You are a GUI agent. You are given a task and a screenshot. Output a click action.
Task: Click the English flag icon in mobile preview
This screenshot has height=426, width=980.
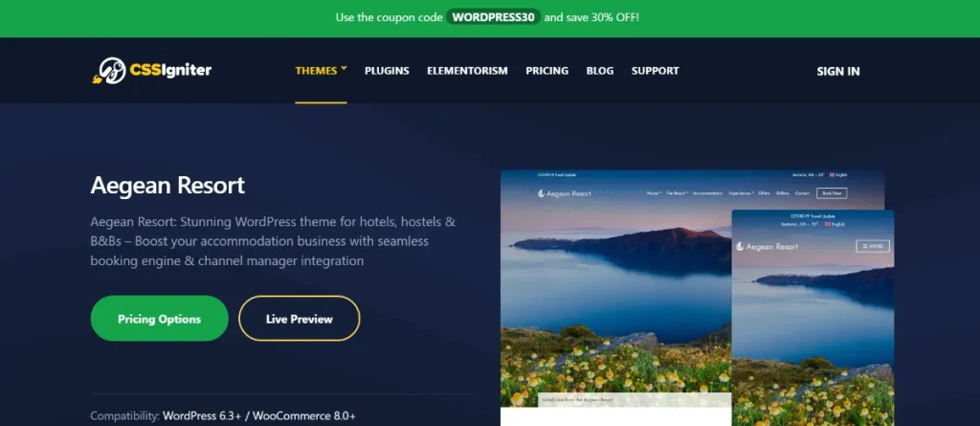click(x=827, y=224)
